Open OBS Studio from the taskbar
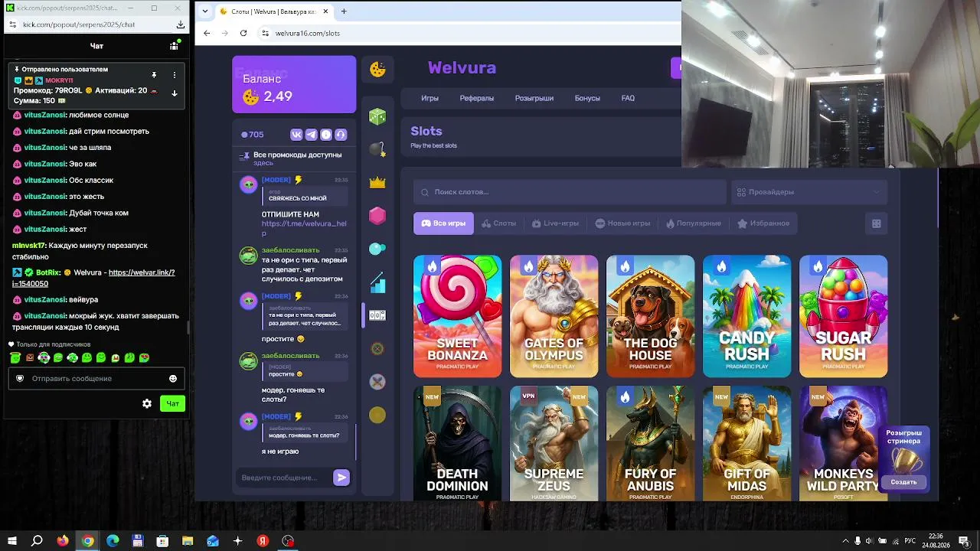 click(288, 541)
